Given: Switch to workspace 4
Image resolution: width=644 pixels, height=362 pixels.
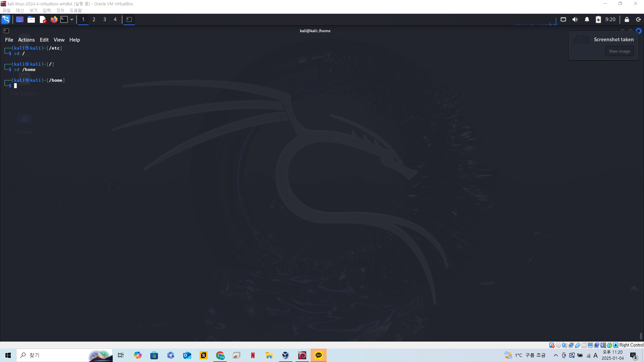Looking at the screenshot, I should [x=115, y=19].
